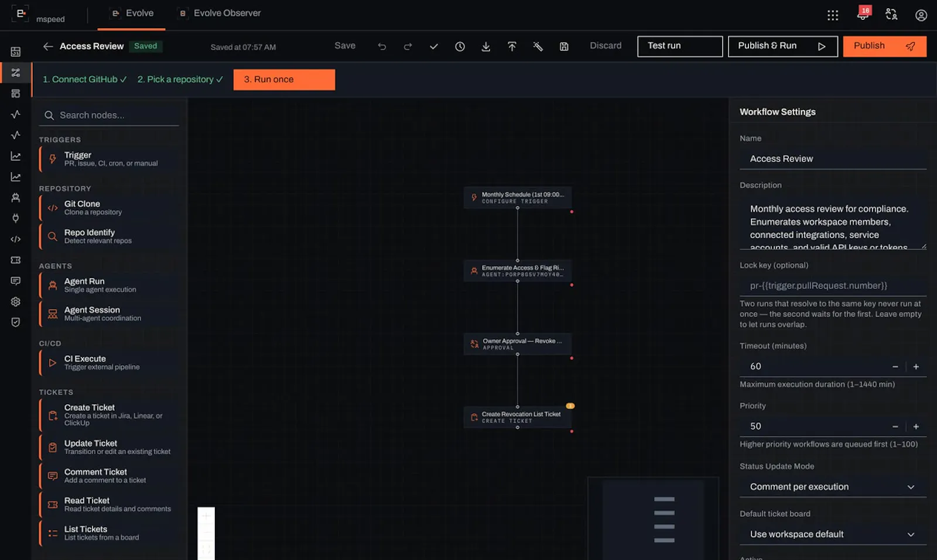Click the Description text area
The image size is (937, 560).
(833, 223)
